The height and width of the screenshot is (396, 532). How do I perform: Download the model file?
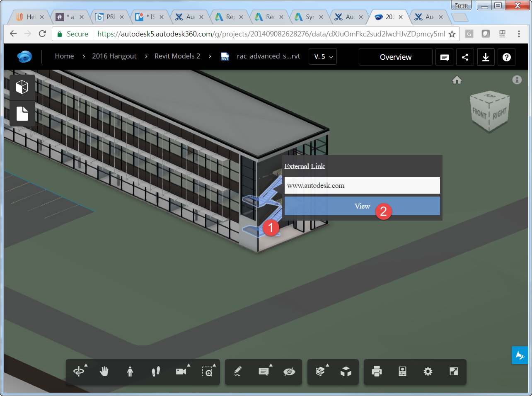(486, 57)
